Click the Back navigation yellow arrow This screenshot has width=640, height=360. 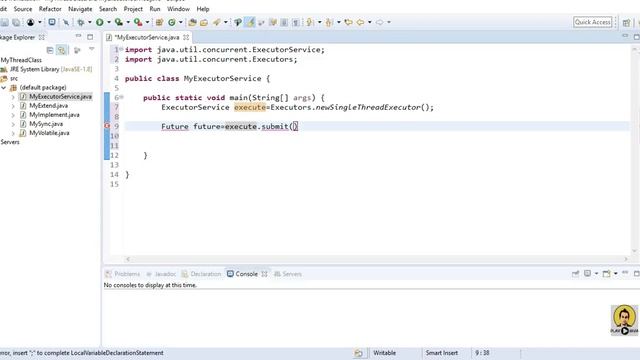tap(360, 22)
